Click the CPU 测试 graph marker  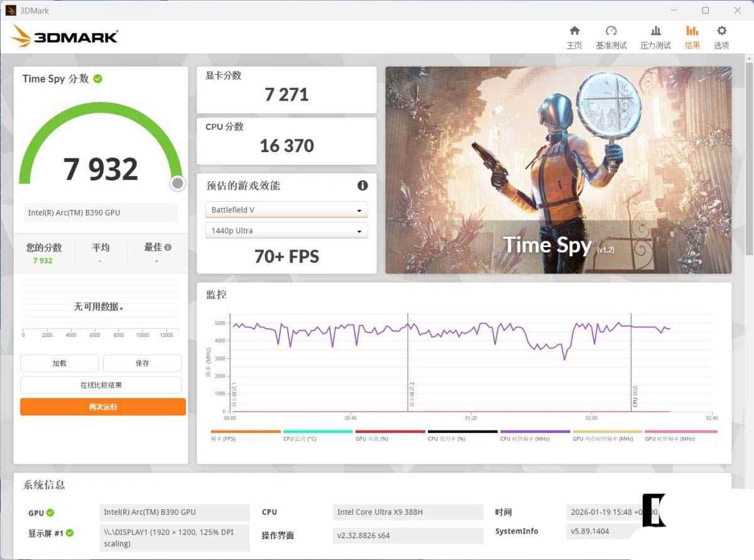(635, 397)
